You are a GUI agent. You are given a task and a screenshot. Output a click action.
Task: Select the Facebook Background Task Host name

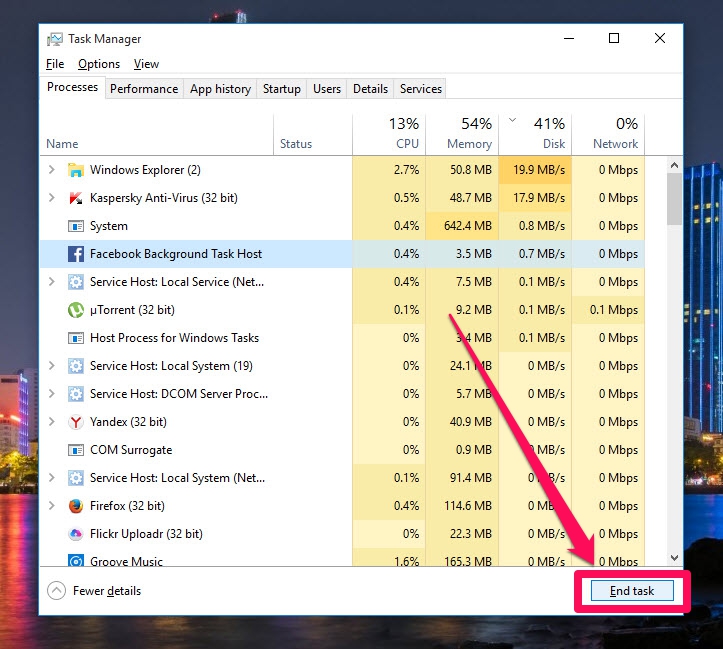coord(176,254)
